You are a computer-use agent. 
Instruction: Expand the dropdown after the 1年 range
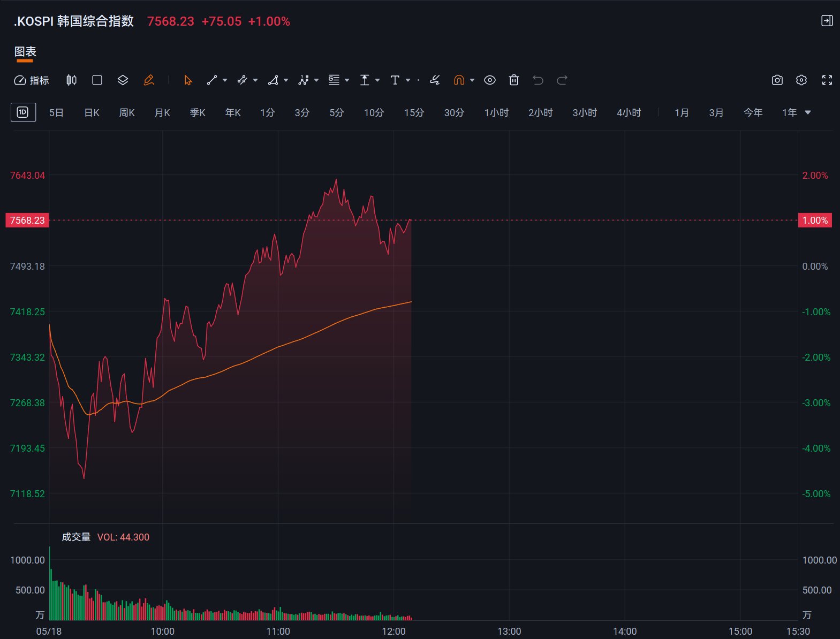[808, 112]
